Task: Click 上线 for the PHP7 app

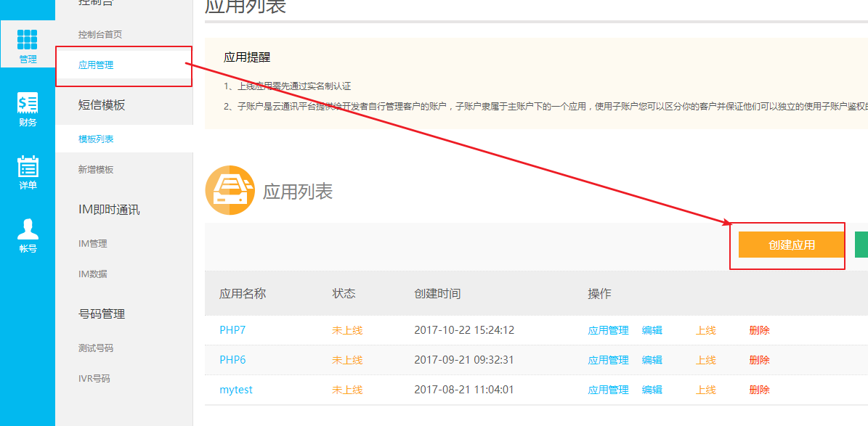Action: [x=705, y=330]
